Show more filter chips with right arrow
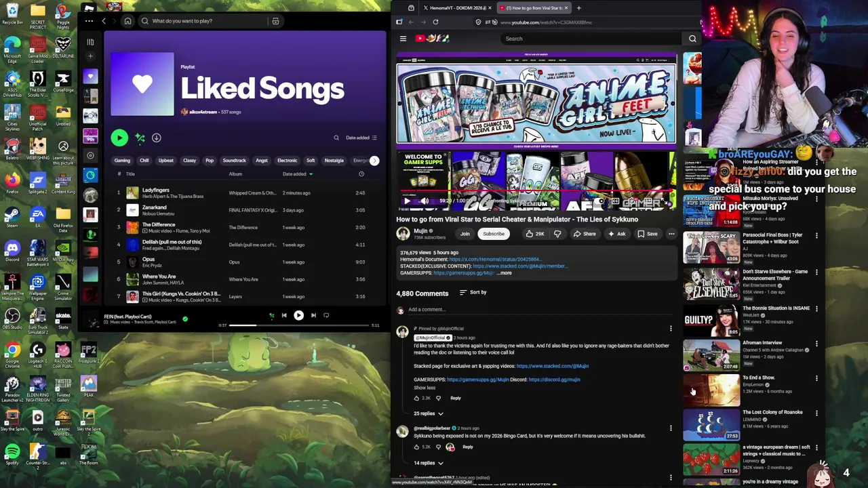Viewport: 868px width, 488px height. 374,161
